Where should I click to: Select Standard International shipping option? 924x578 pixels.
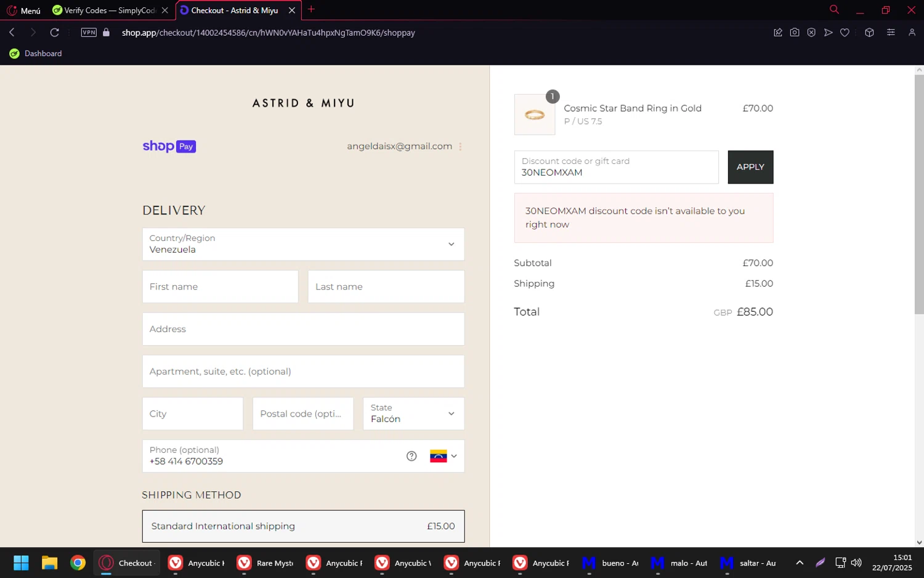point(303,526)
